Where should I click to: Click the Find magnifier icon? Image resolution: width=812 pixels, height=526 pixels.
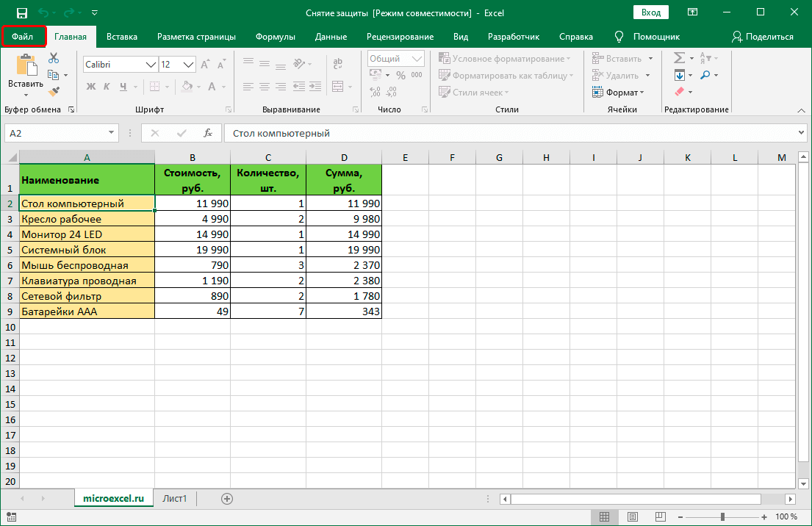[705, 75]
